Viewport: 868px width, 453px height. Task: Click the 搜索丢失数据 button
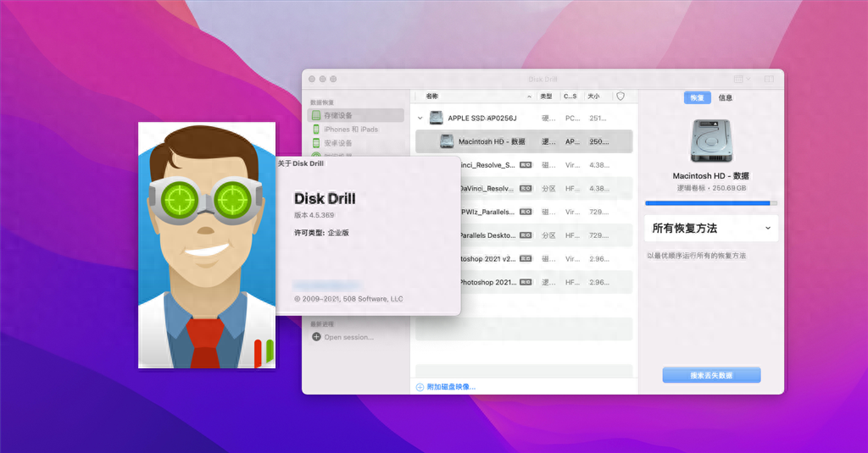coord(711,375)
